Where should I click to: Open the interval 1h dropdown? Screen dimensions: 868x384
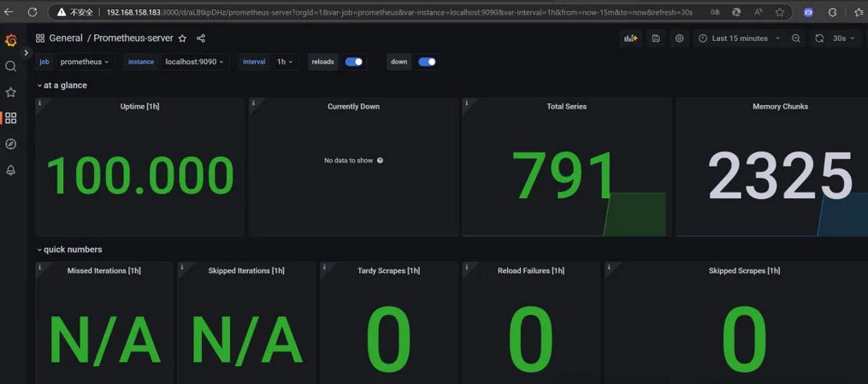point(286,62)
